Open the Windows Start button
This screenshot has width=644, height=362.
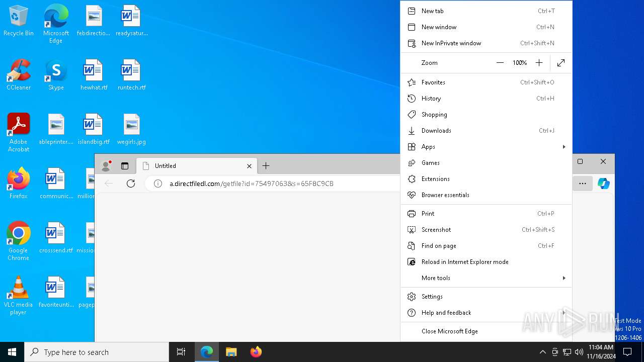(12, 352)
